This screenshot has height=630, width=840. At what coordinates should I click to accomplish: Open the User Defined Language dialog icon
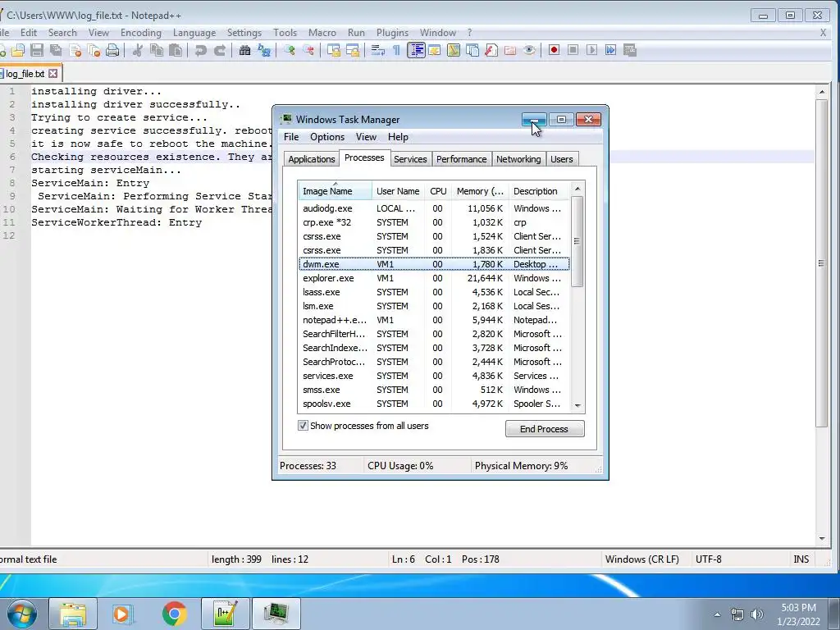(435, 50)
